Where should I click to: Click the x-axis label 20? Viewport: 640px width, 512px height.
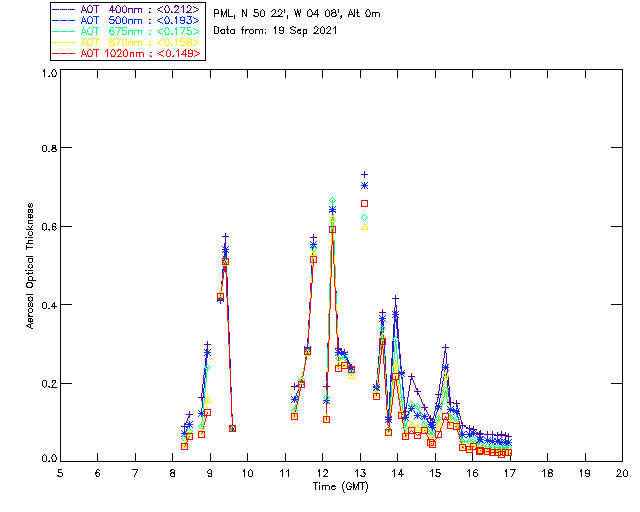point(622,473)
